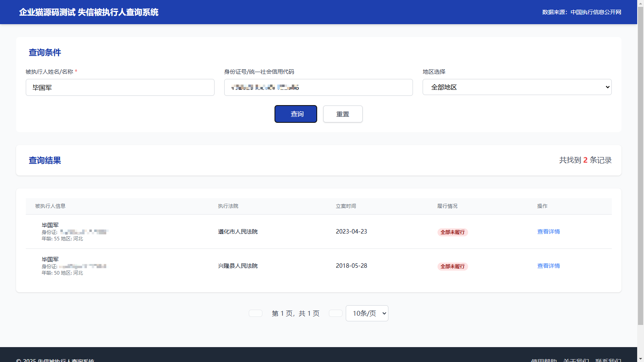Click the 被执行人信息 column header
This screenshot has height=362, width=644.
(50, 206)
